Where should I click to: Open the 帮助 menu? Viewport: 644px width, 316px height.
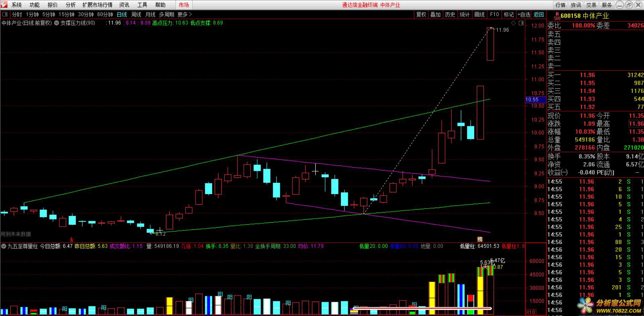(160, 5)
